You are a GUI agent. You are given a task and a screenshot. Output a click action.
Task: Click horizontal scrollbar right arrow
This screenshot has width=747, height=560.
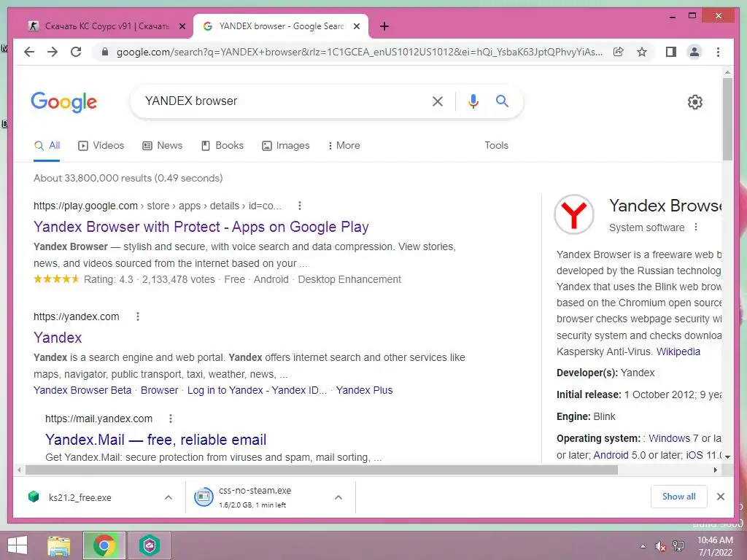pyautogui.click(x=715, y=470)
